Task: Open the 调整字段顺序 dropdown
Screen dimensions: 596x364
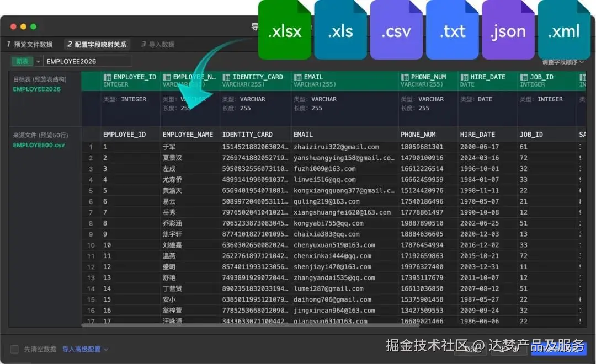Action: click(563, 62)
